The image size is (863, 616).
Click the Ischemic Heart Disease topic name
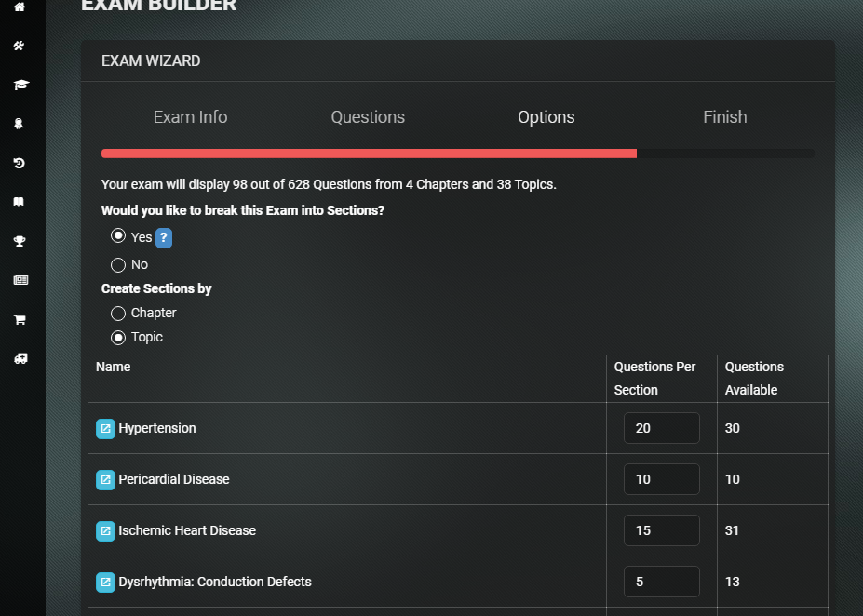(187, 530)
